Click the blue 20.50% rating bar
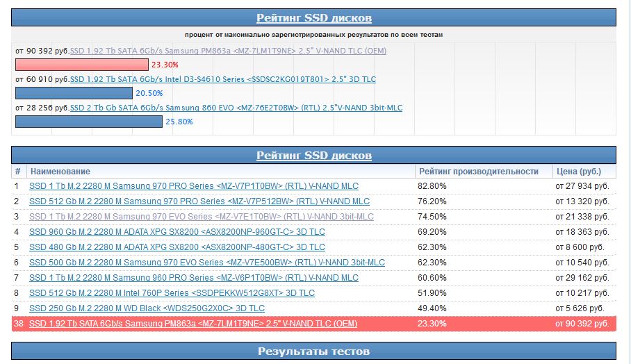Viewport: 631px width, 364px height. 74,93
